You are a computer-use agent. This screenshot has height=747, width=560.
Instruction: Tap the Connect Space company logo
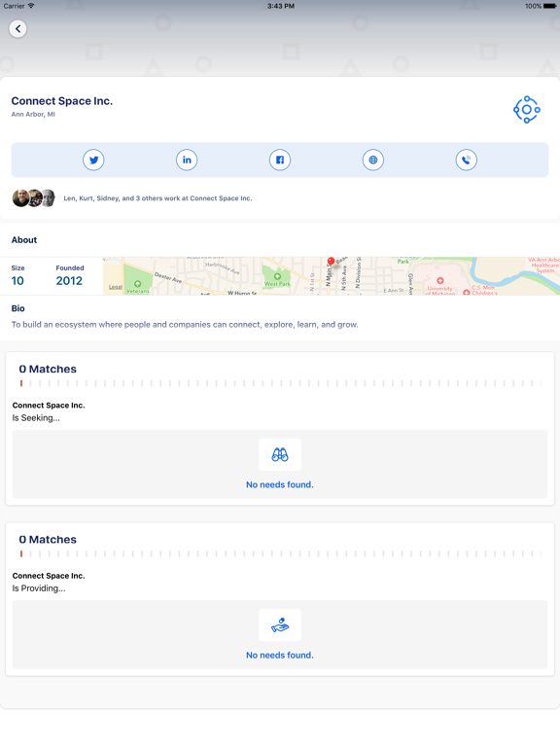[527, 110]
